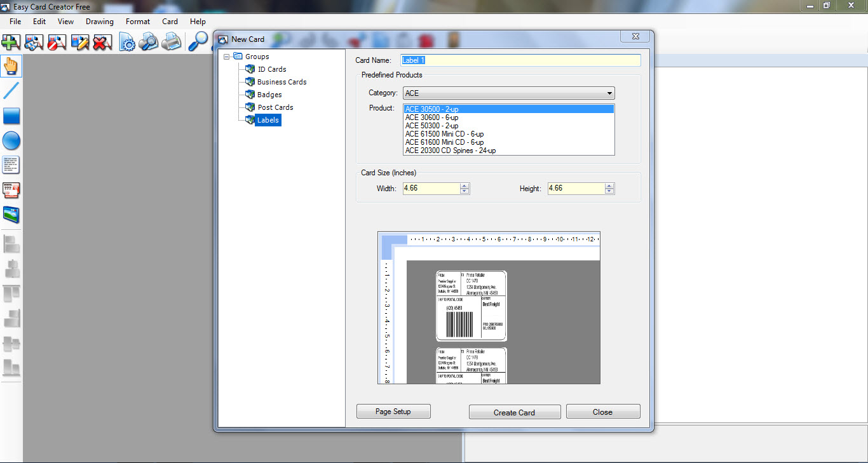This screenshot has width=868, height=463.
Task: Select the Rectangle drawing tool
Action: point(11,116)
